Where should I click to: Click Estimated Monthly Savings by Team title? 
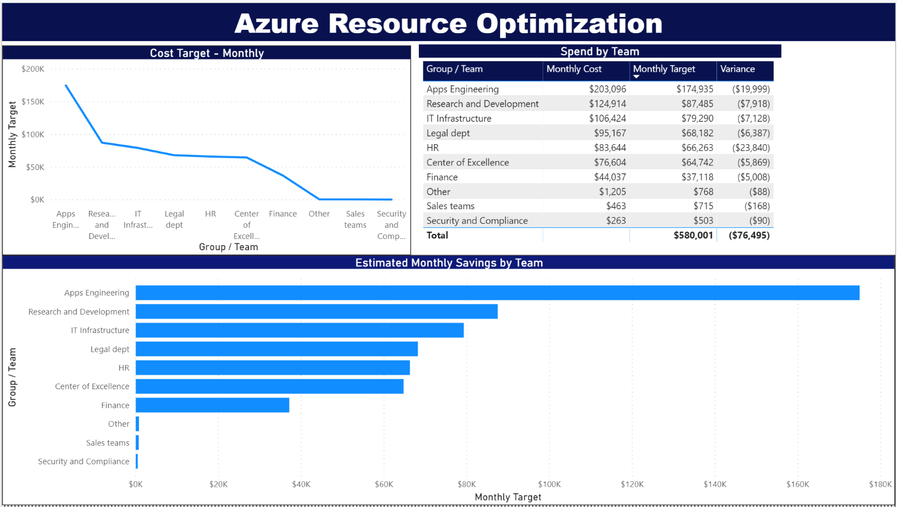(x=449, y=263)
